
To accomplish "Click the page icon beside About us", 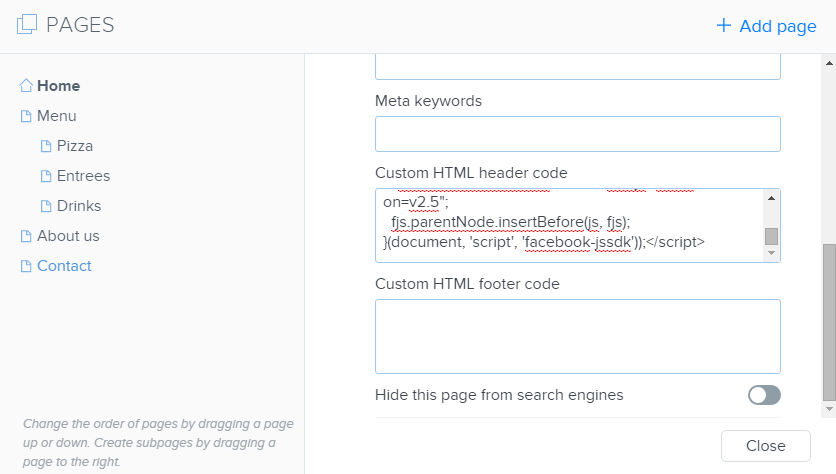I will [26, 236].
